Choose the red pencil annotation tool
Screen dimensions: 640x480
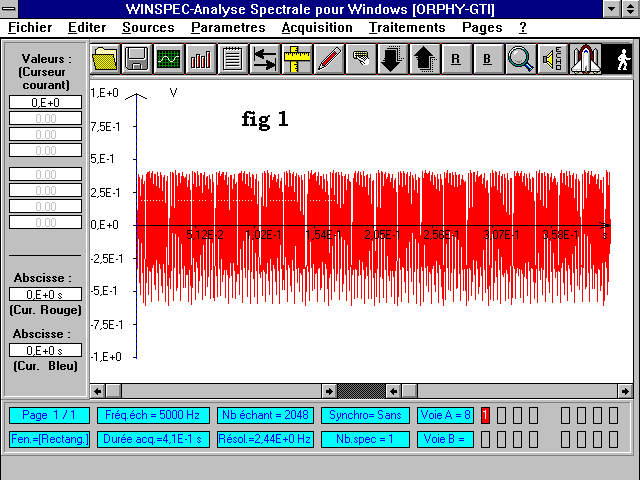pyautogui.click(x=329, y=59)
